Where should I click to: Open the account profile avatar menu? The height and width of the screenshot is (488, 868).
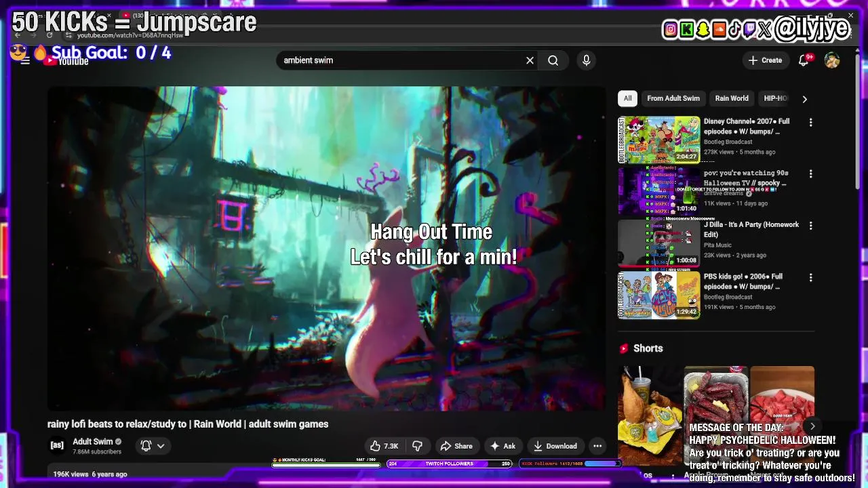point(832,60)
